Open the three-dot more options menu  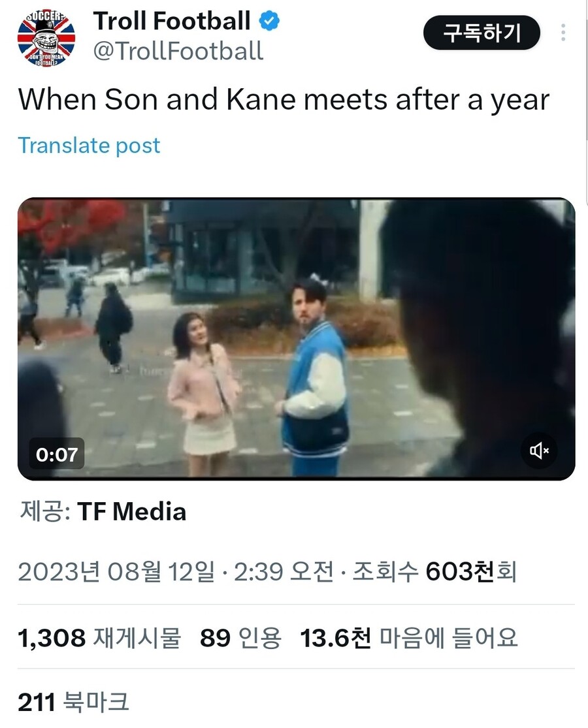click(563, 33)
